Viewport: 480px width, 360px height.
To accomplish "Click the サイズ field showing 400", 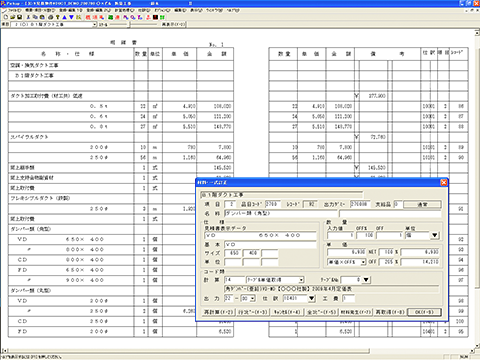I will point(252,253).
